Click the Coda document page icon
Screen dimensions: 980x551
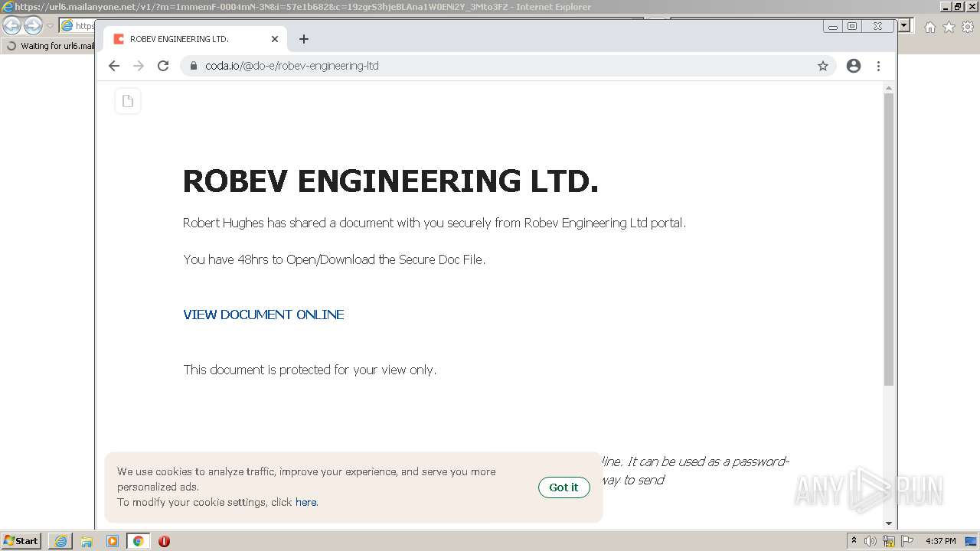pos(128,101)
